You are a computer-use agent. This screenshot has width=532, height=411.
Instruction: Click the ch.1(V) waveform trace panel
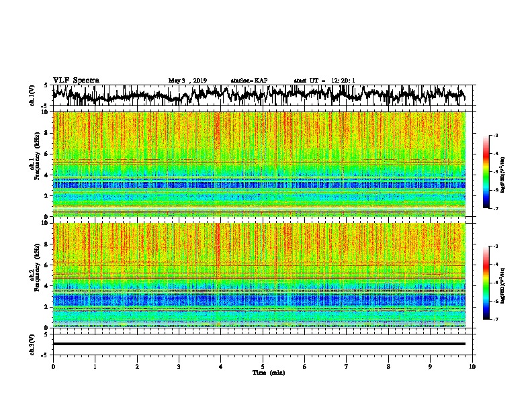(262, 95)
